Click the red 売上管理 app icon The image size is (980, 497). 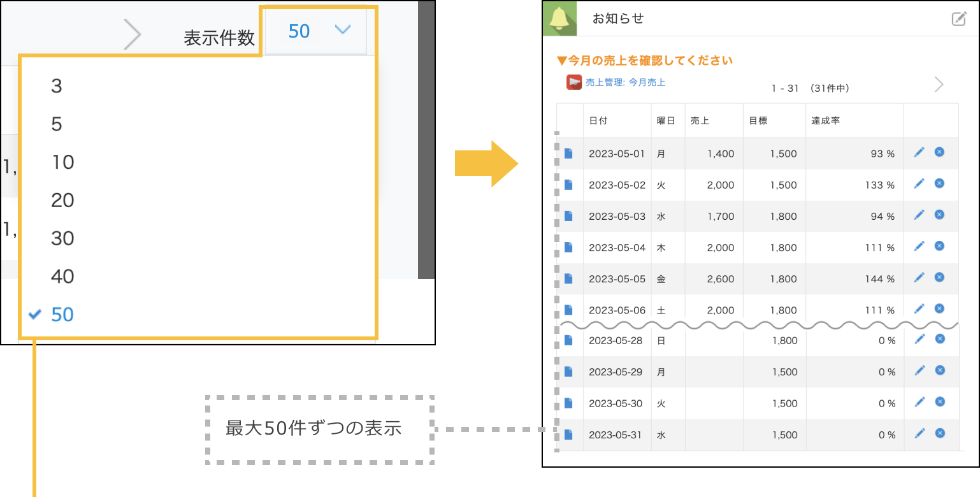(573, 82)
